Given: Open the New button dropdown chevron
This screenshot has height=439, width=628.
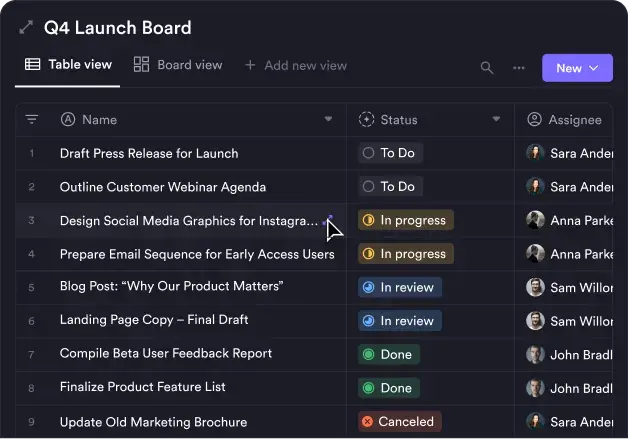Looking at the screenshot, I should coord(594,68).
